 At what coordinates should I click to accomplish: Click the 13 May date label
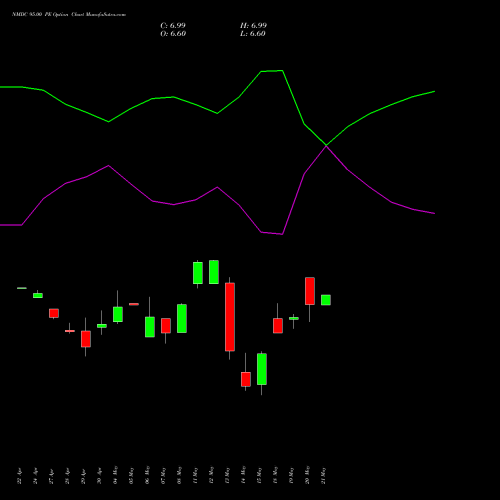(x=227, y=476)
